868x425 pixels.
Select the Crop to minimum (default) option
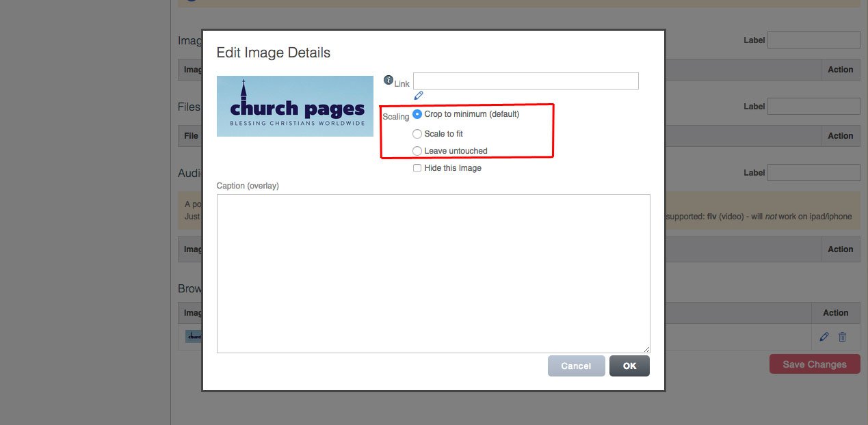[417, 114]
